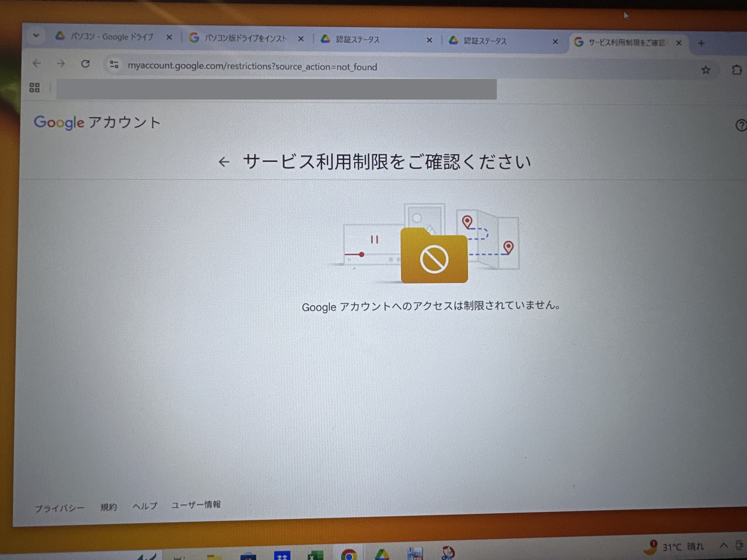Image resolution: width=747 pixels, height=560 pixels.
Task: Open the PDF viewer taskbar icon
Action: [x=415, y=553]
